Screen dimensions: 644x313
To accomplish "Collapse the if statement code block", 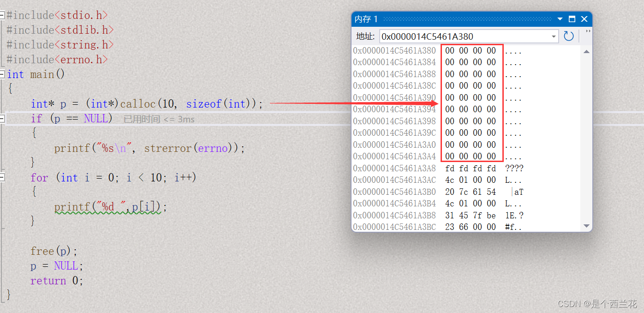I will pos(3,119).
